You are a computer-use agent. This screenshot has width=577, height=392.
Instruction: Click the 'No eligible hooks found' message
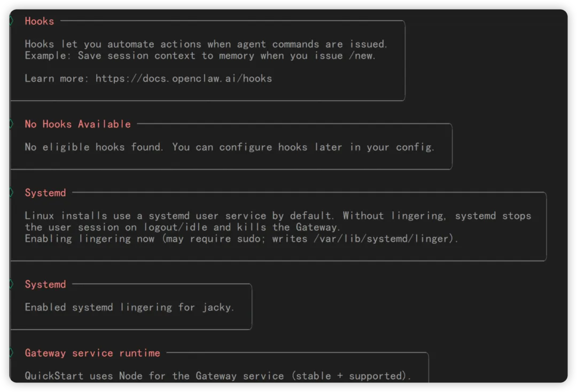point(93,147)
